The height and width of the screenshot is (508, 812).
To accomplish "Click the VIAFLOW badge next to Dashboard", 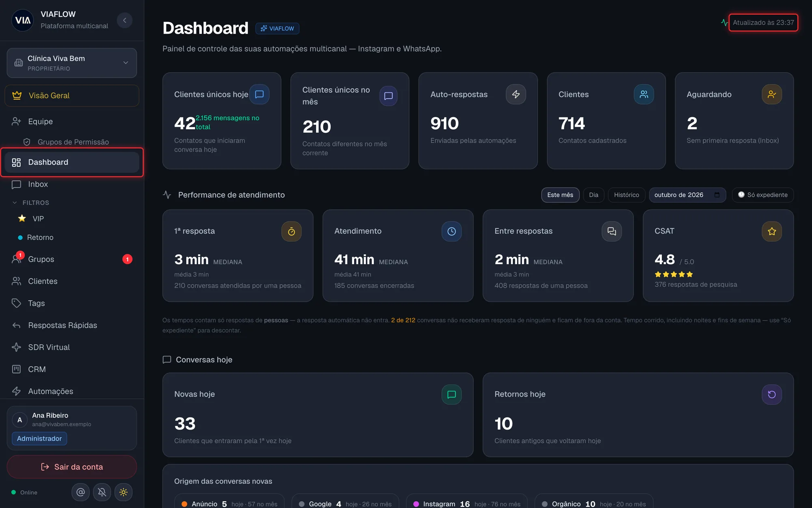I will (x=277, y=28).
